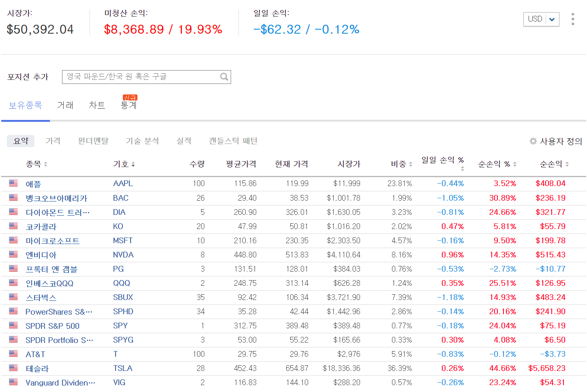Image resolution: width=587 pixels, height=392 pixels.
Task: Select Tesla net profit $5,658.23
Action: [546, 368]
